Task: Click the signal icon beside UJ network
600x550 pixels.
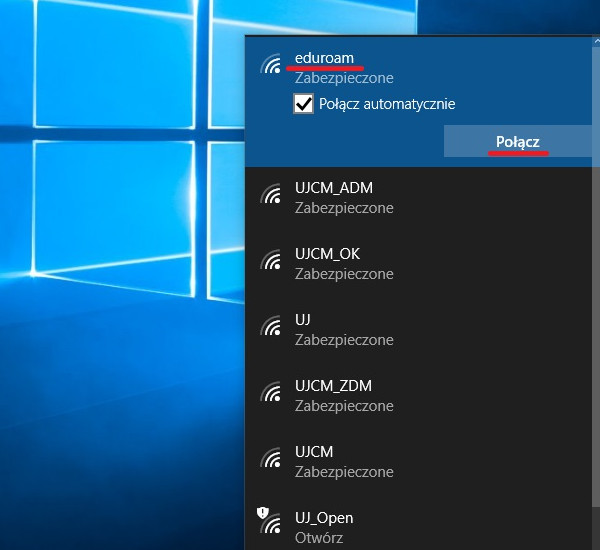Action: [x=270, y=327]
